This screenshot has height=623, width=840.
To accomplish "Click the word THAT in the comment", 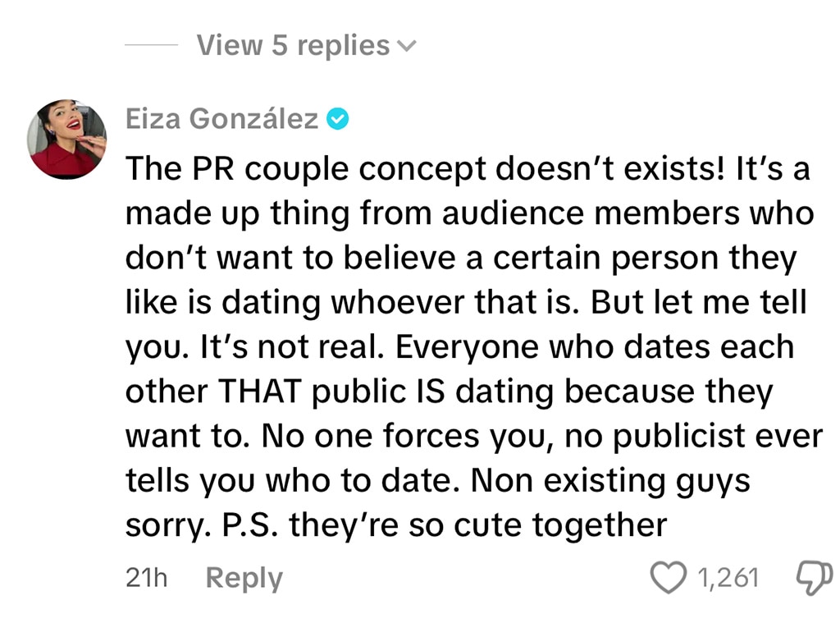I will coord(259,391).
